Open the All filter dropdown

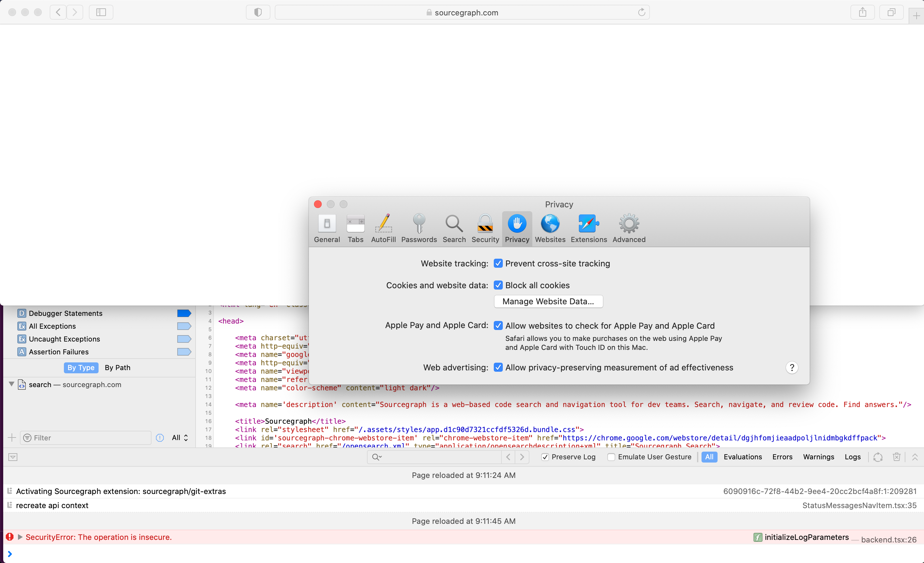180,437
